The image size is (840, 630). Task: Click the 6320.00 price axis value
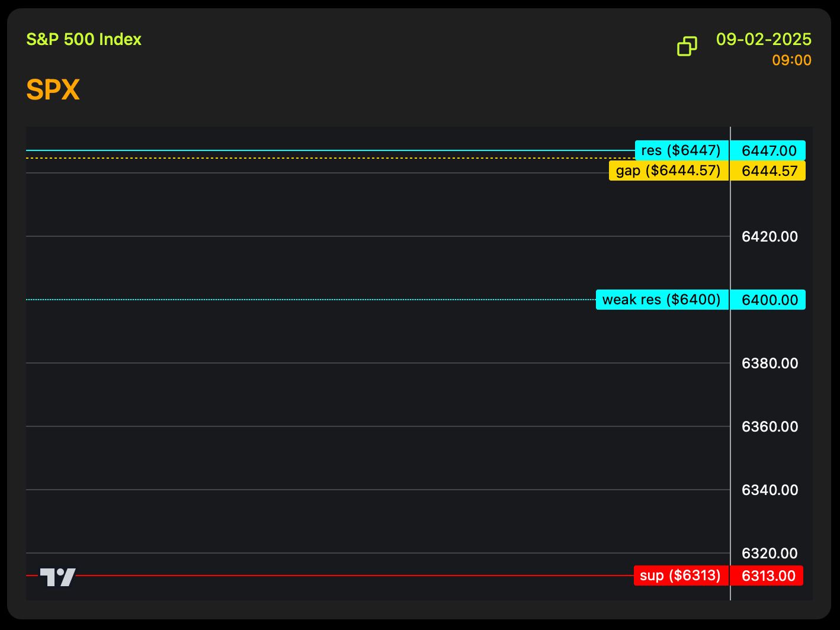[x=770, y=554]
